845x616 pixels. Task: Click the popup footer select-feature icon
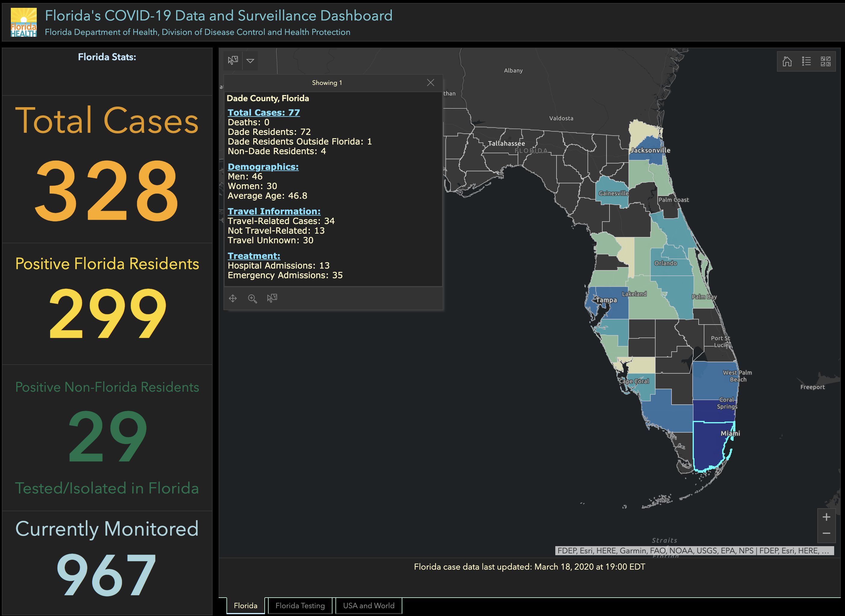pyautogui.click(x=272, y=298)
